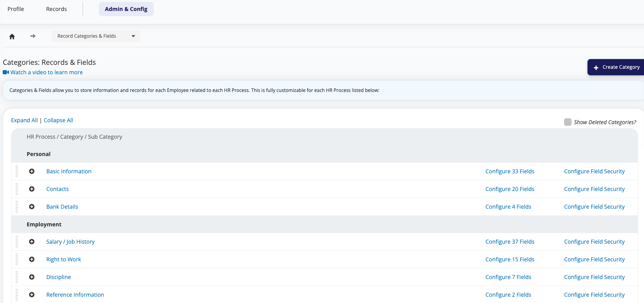This screenshot has width=644, height=303.
Task: Click the Personal section heading
Action: (39, 154)
